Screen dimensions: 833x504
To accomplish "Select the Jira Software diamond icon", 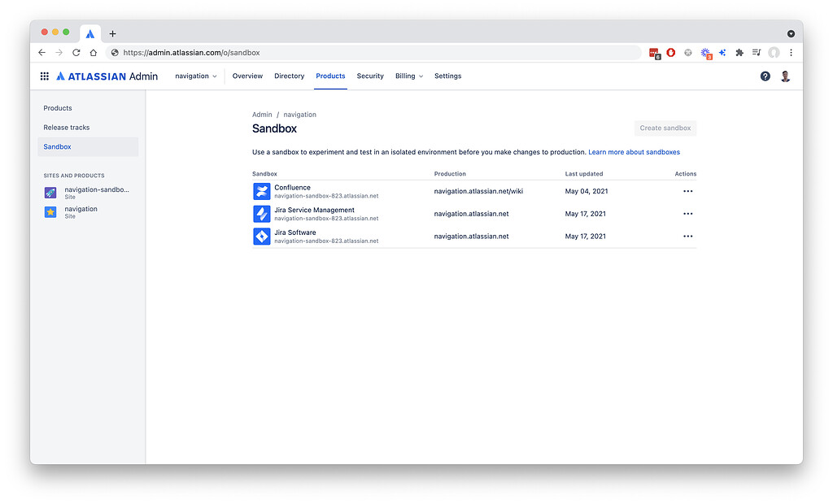I will tap(262, 236).
